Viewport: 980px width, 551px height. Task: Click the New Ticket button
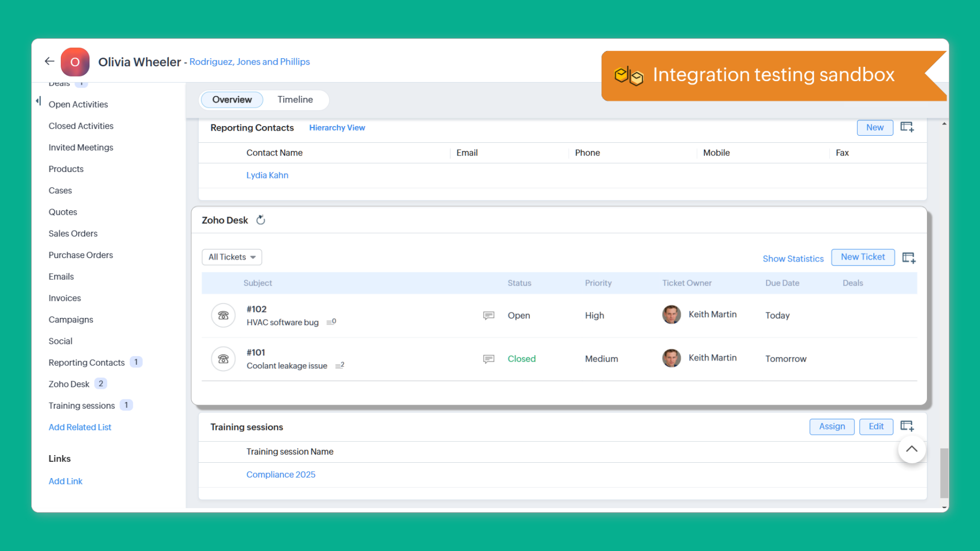tap(863, 257)
